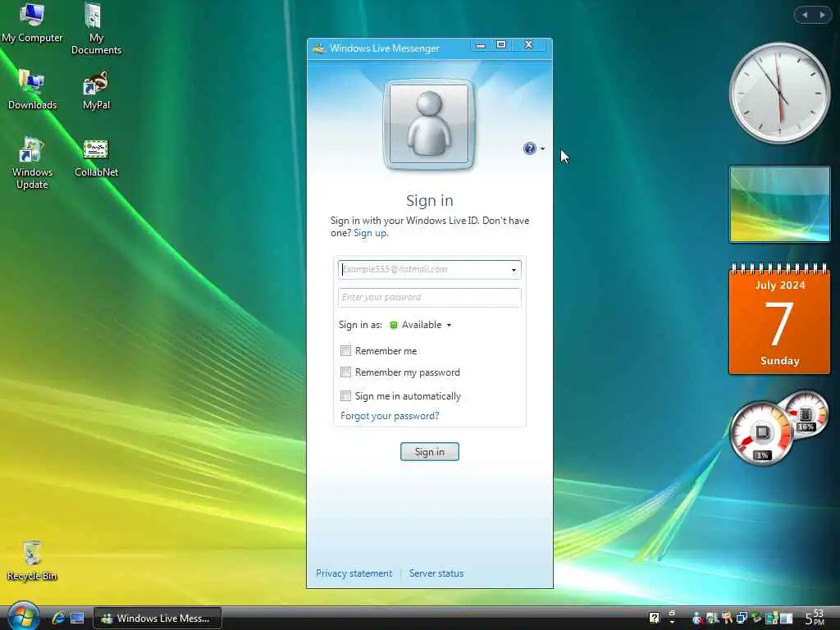Select the Windows Update desktop shortcut
Viewport: 840px width, 630px height.
click(32, 163)
